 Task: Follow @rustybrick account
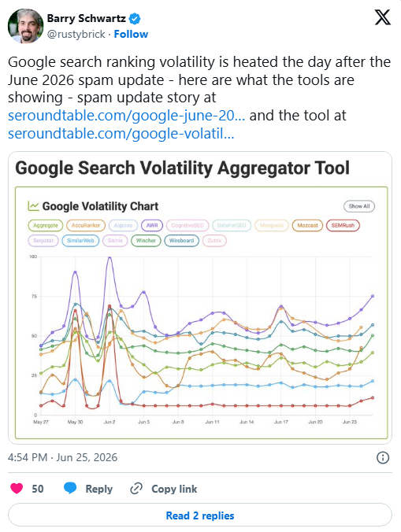[131, 35]
